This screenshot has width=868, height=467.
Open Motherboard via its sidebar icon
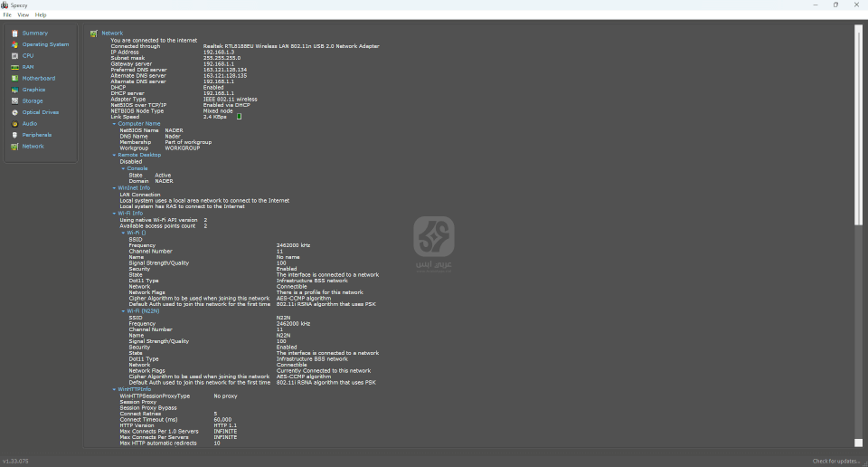(14, 79)
